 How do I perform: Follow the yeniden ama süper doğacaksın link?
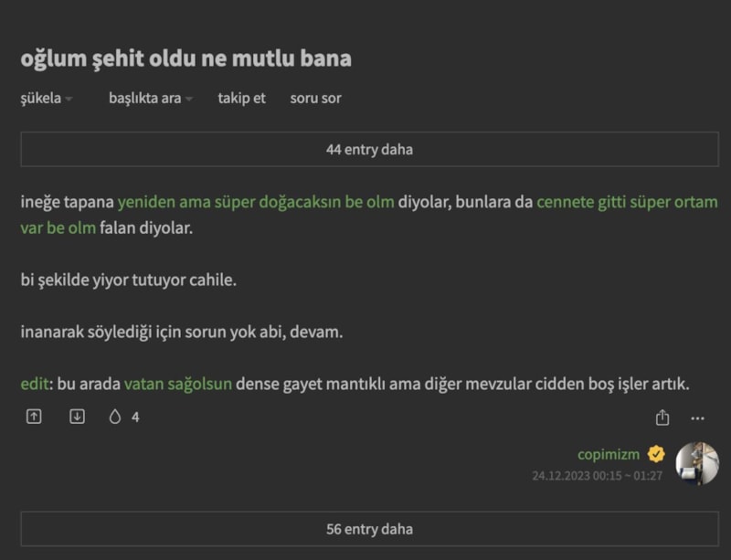tap(256, 202)
